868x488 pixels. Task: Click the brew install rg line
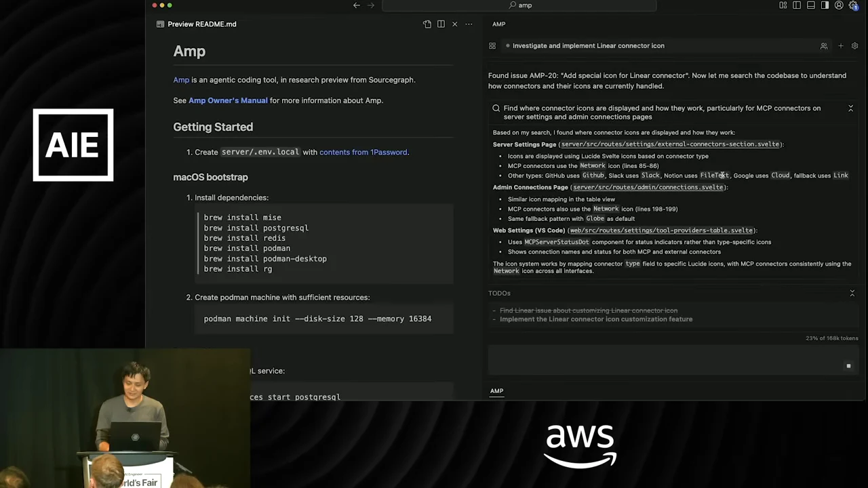point(238,269)
